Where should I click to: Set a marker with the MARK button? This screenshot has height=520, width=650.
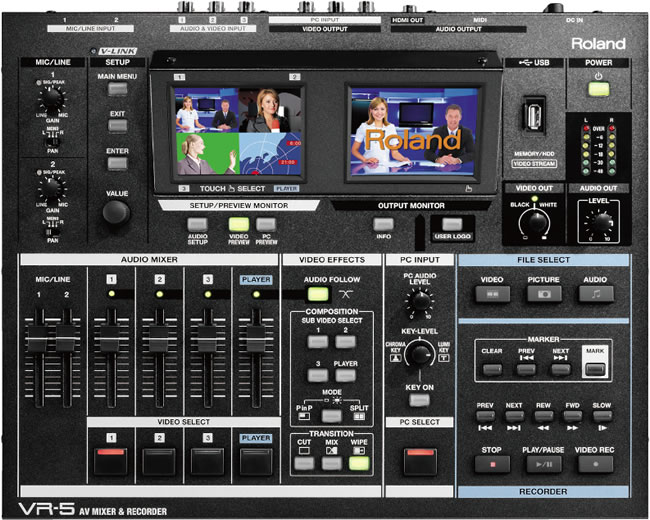[x=595, y=369]
